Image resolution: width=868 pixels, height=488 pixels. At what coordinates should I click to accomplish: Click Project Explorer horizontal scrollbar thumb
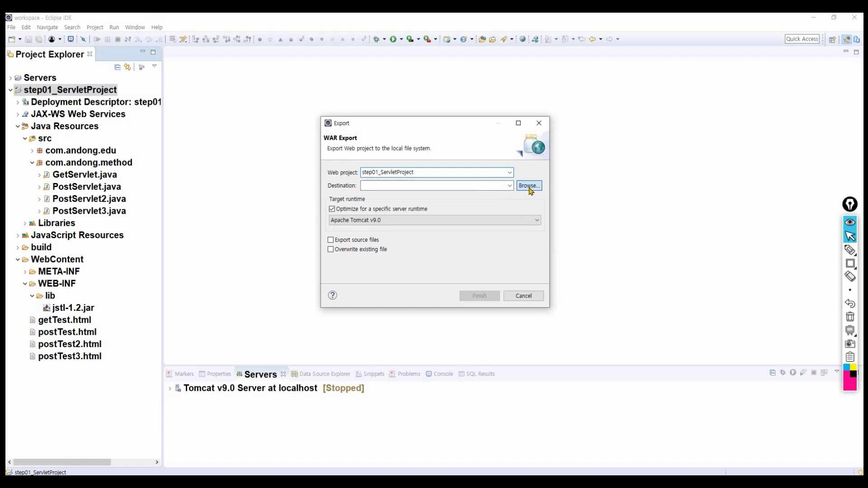[x=62, y=462]
